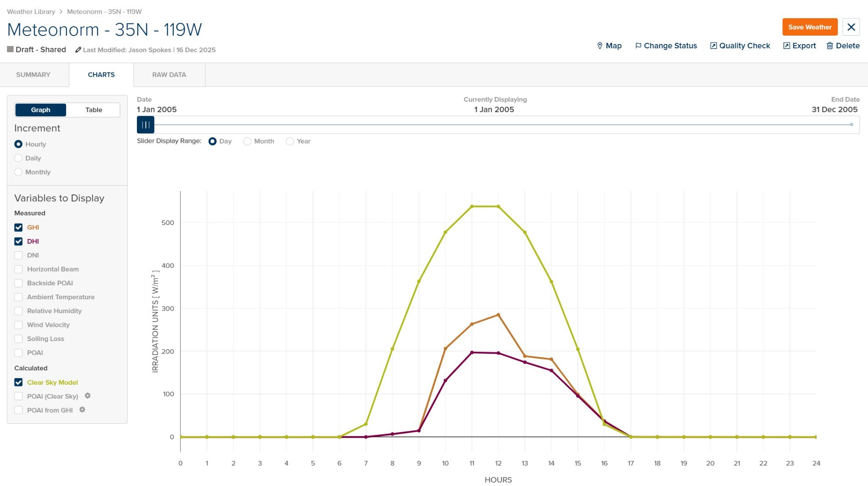Uncheck the GHI variable
This screenshot has height=486, width=868.
click(18, 228)
